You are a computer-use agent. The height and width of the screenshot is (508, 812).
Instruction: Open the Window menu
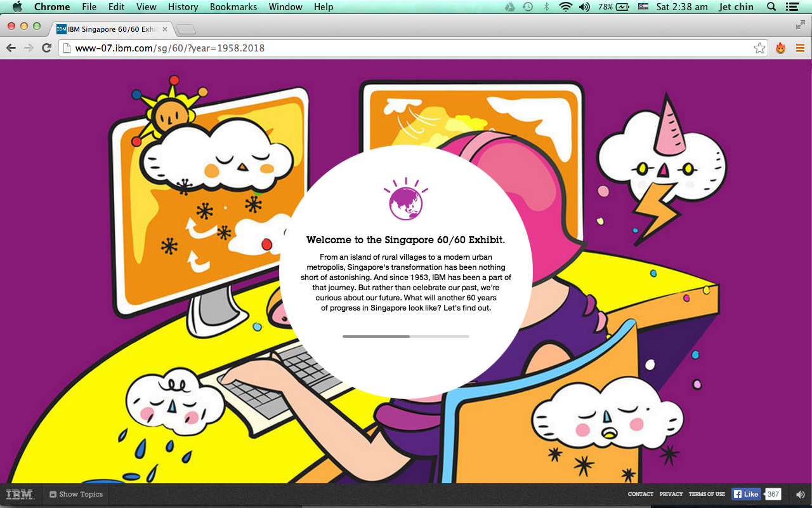coord(285,7)
